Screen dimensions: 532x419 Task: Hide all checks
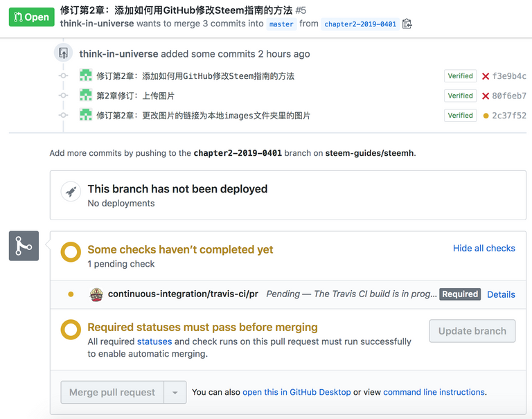coord(484,249)
